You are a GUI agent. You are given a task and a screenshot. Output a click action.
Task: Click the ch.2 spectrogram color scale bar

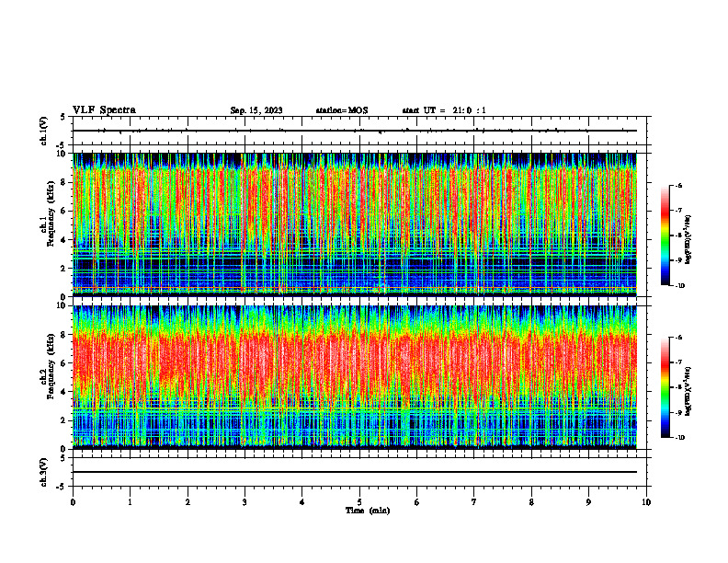click(x=665, y=387)
